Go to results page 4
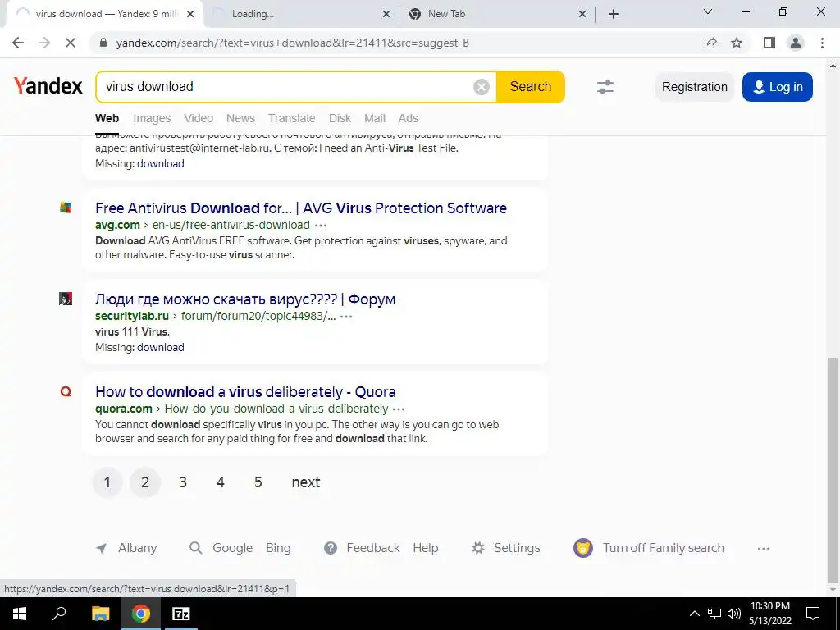The width and height of the screenshot is (840, 630). (220, 482)
